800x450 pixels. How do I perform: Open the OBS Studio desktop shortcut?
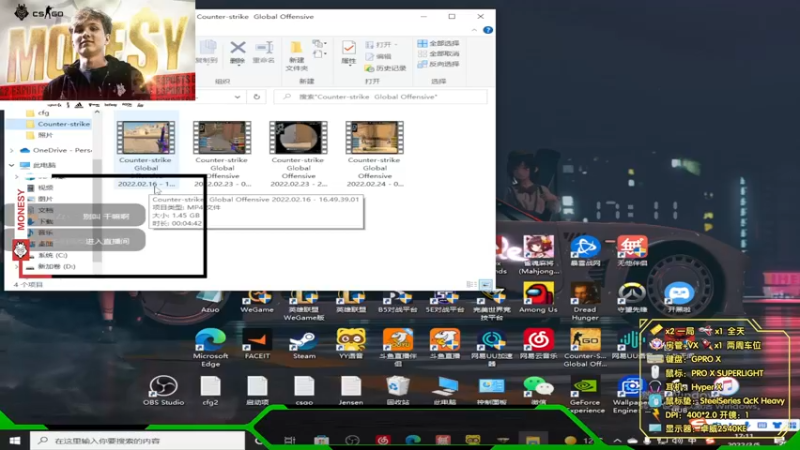pos(163,390)
